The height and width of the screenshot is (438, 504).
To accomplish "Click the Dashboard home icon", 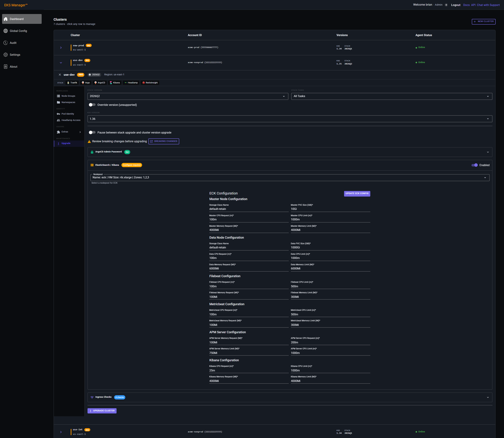I will pyautogui.click(x=6, y=19).
